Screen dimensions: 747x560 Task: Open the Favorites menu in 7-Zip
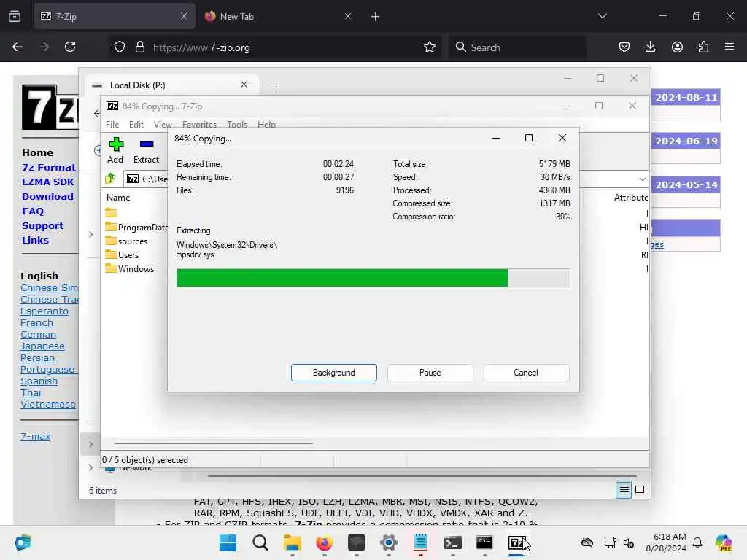point(199,124)
